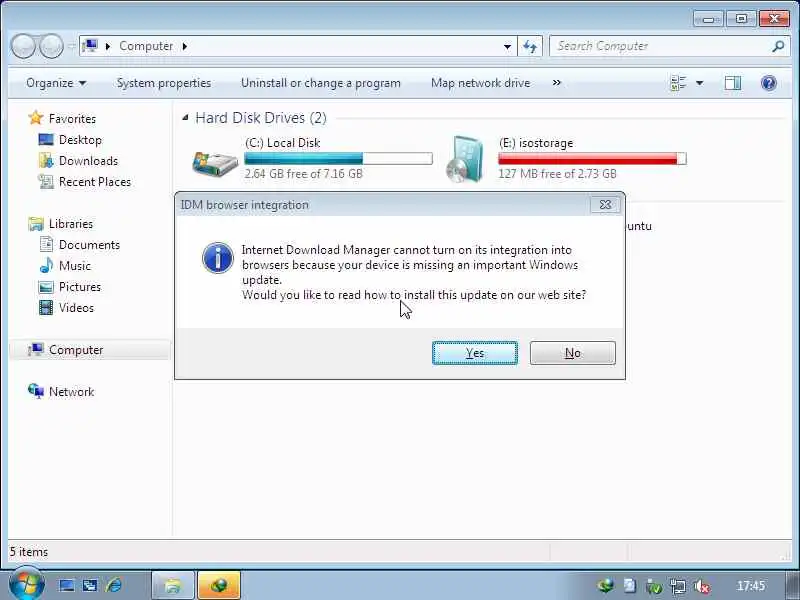Select Libraries in the navigation pane
The image size is (800, 600).
(70, 224)
